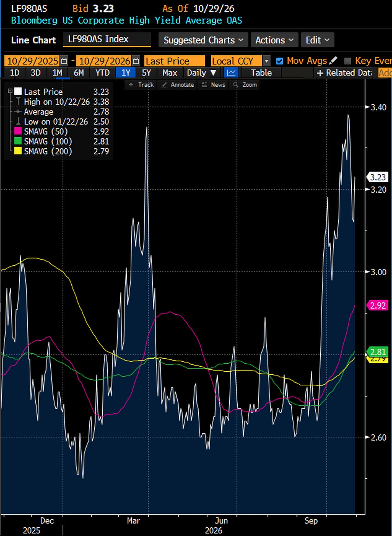Expand the Local CCY currency dropdown arrow

[266, 61]
